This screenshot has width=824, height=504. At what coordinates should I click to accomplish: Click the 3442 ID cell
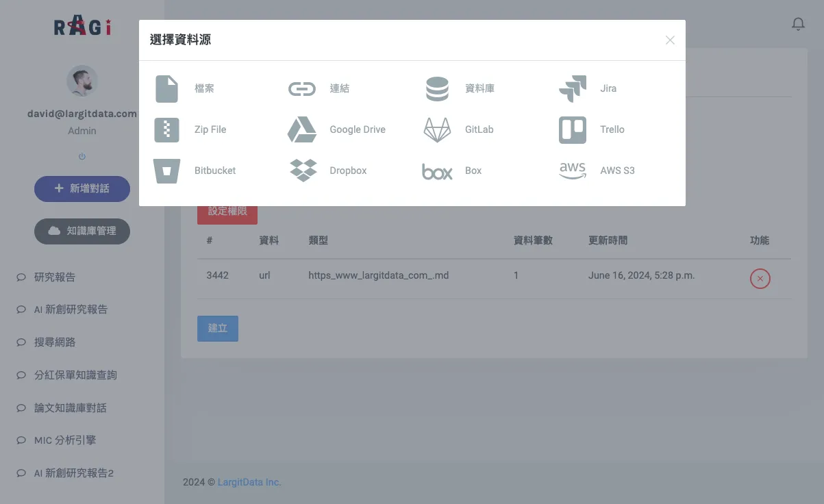[217, 275]
